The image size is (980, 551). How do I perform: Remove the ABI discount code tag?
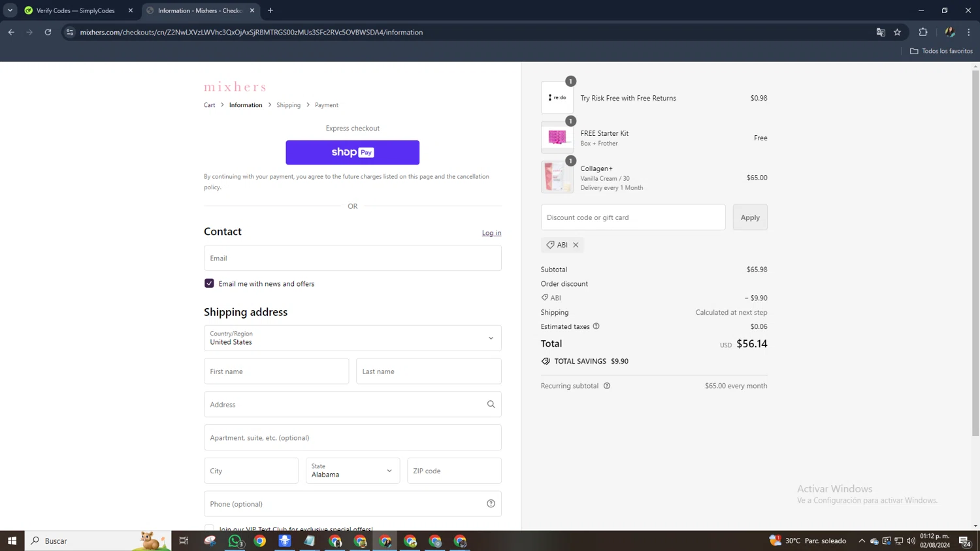click(x=576, y=245)
